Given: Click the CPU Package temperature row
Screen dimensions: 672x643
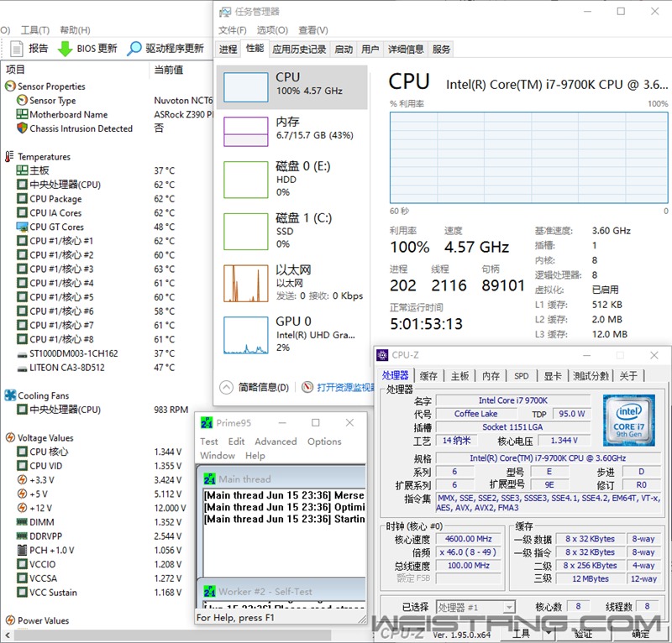Looking at the screenshot, I should (x=108, y=199).
